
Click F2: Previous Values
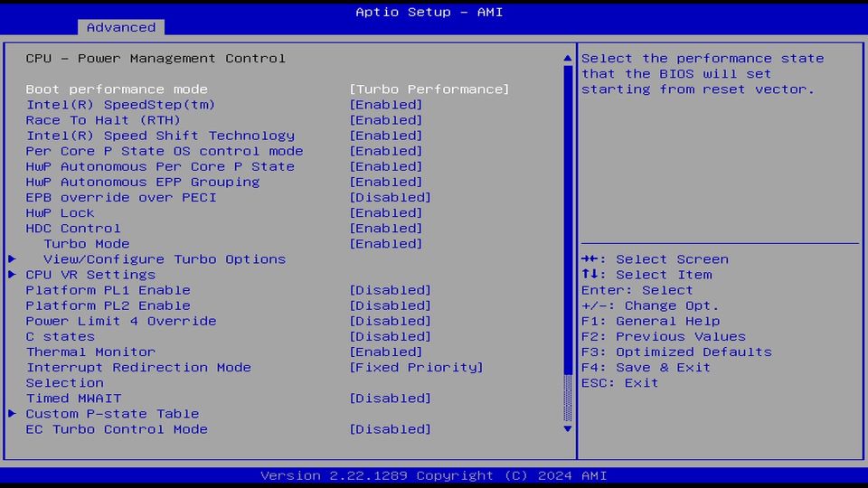coord(664,337)
